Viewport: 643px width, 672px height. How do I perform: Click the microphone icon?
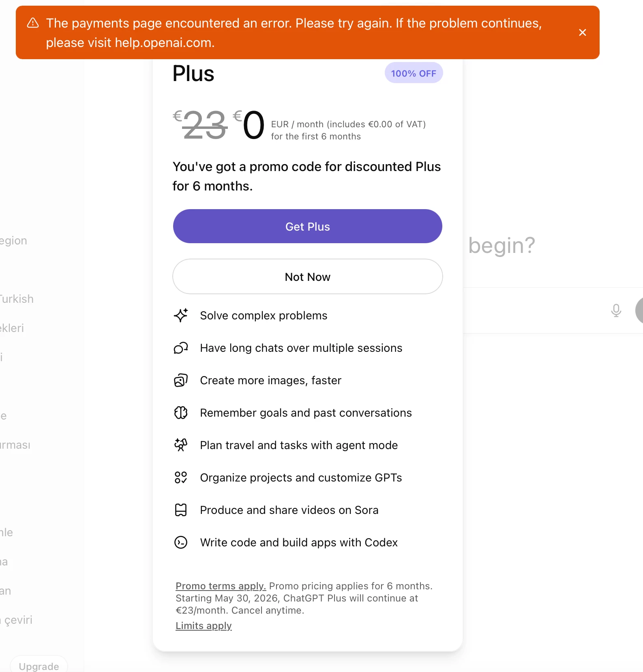pos(616,310)
